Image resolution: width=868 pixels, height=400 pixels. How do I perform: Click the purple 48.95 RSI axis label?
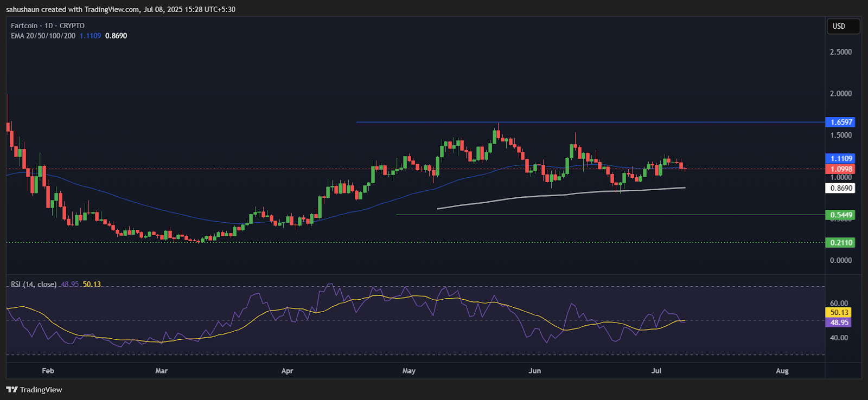838,322
